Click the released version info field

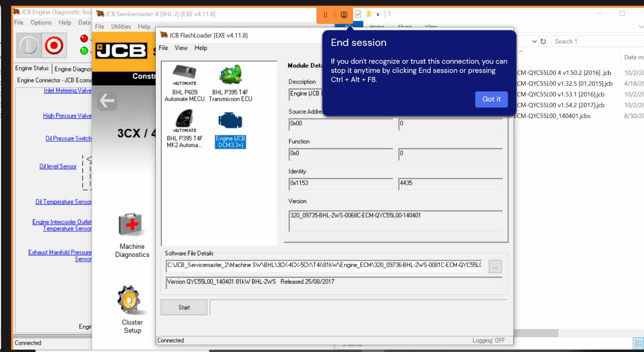coord(334,283)
